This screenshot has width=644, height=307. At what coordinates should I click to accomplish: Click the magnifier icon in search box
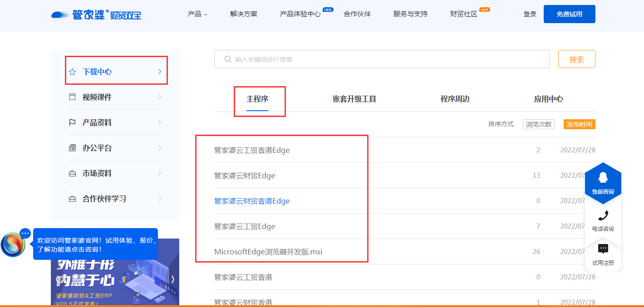tap(228, 59)
